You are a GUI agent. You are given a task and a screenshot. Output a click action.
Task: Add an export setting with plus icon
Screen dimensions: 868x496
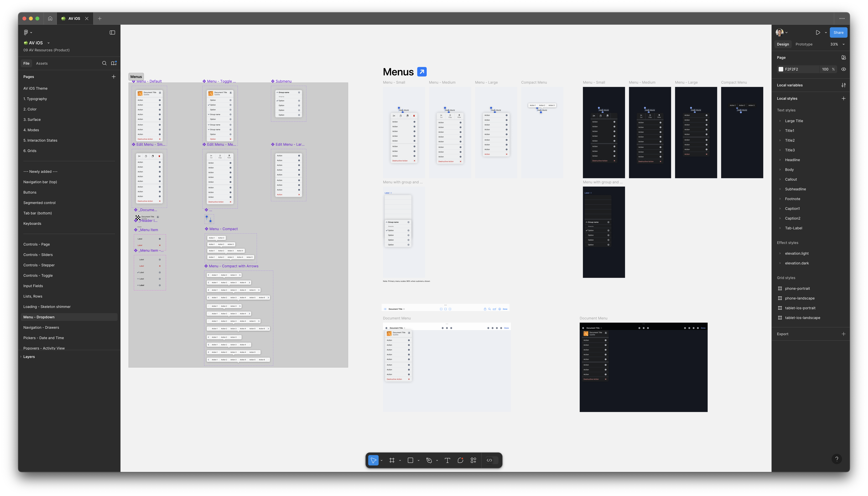pos(843,334)
